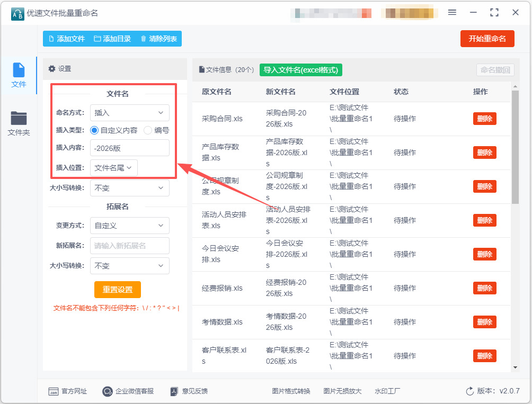The image size is (532, 404).
Task: Open the 企业微信客服 link
Action: tap(135, 391)
